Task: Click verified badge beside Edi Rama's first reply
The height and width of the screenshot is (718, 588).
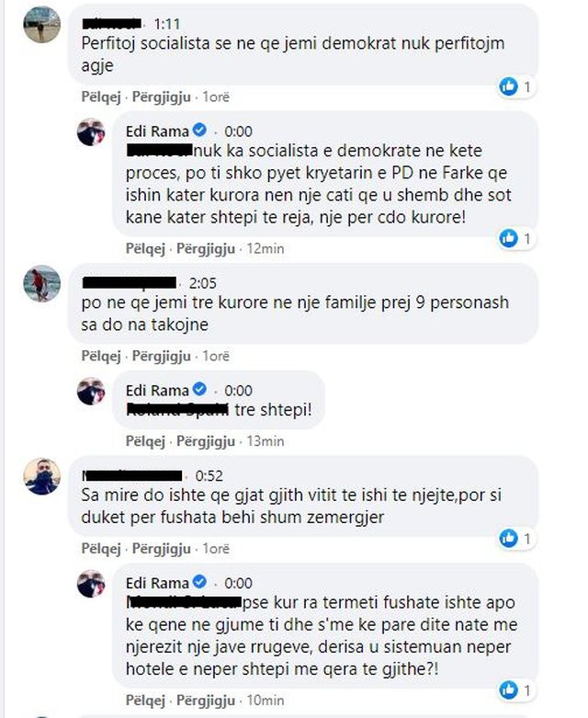Action: (x=199, y=131)
